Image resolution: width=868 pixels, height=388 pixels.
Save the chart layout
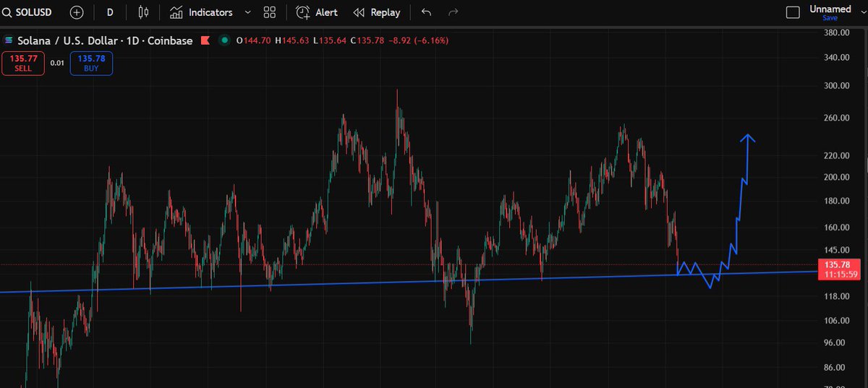830,18
